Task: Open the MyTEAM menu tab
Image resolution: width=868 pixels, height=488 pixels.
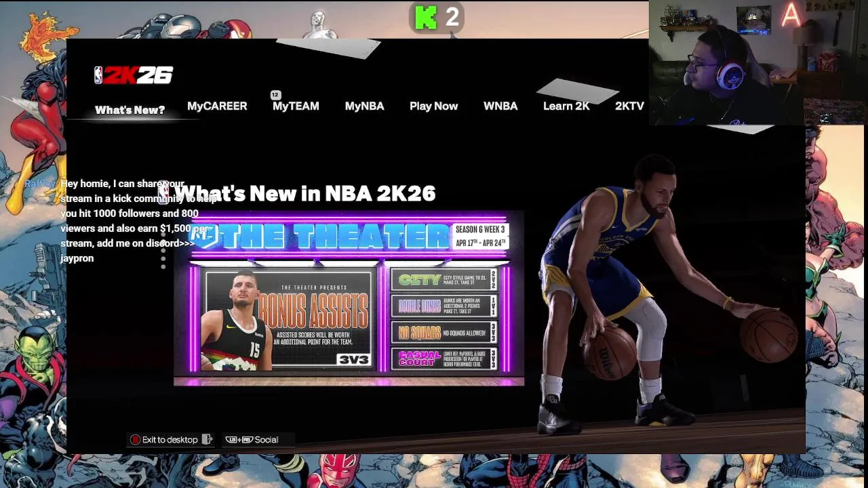Action: 296,106
